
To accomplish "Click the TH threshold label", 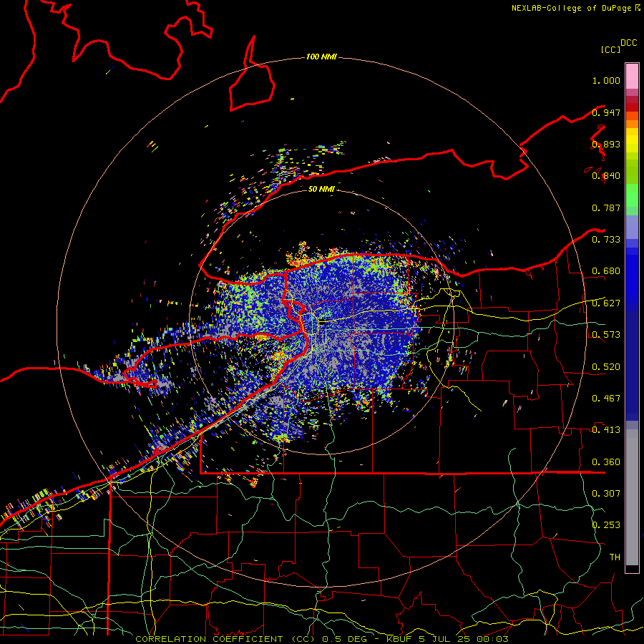I will pos(615,557).
